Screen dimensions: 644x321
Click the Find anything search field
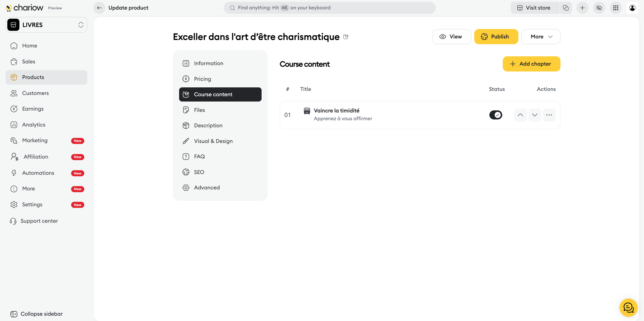click(329, 8)
